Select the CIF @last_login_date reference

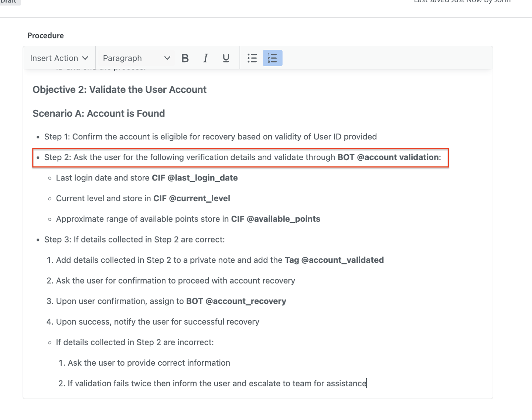195,178
